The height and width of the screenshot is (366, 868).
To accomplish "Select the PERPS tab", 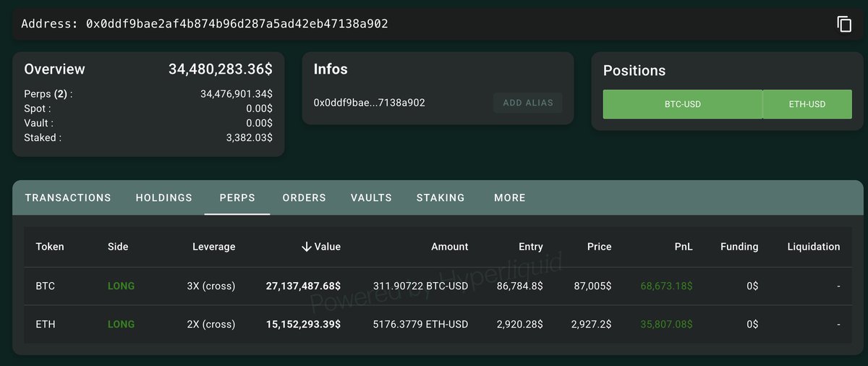I will (x=237, y=197).
